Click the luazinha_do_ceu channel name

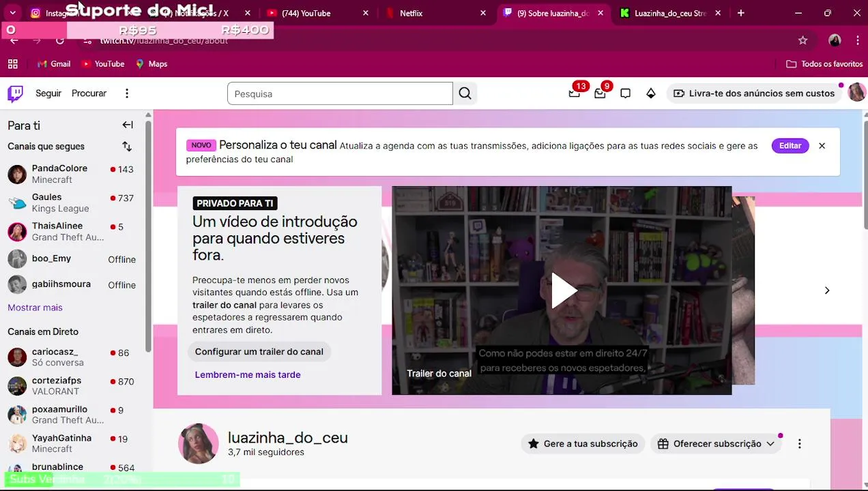pos(287,438)
